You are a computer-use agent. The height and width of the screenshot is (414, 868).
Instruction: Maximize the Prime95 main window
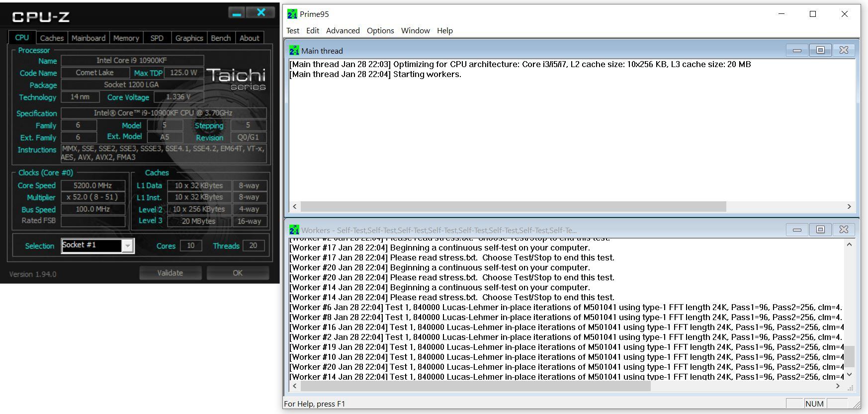click(813, 14)
